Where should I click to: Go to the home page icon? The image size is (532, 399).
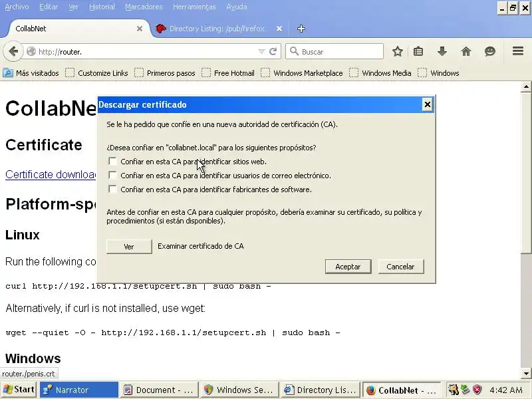click(466, 52)
